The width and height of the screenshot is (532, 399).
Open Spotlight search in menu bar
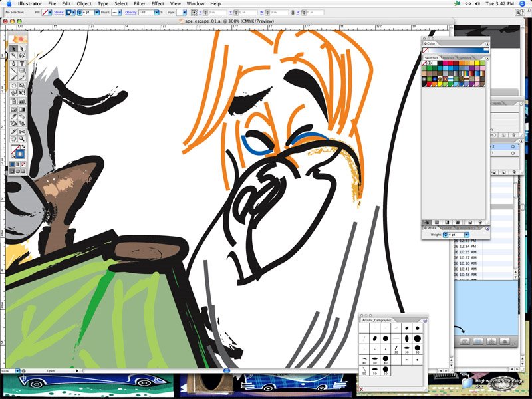(523, 3)
